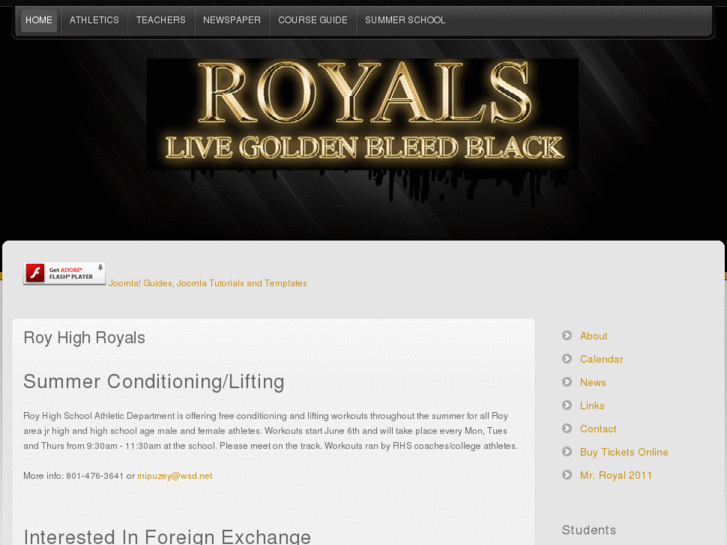Click the Roy High Royals page title
This screenshot has height=545, width=727.
84,338
